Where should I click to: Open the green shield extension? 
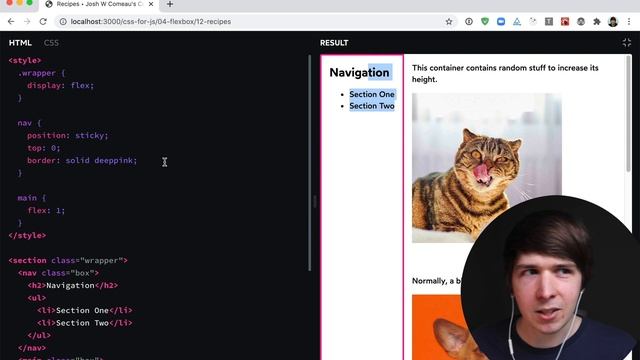(485, 22)
